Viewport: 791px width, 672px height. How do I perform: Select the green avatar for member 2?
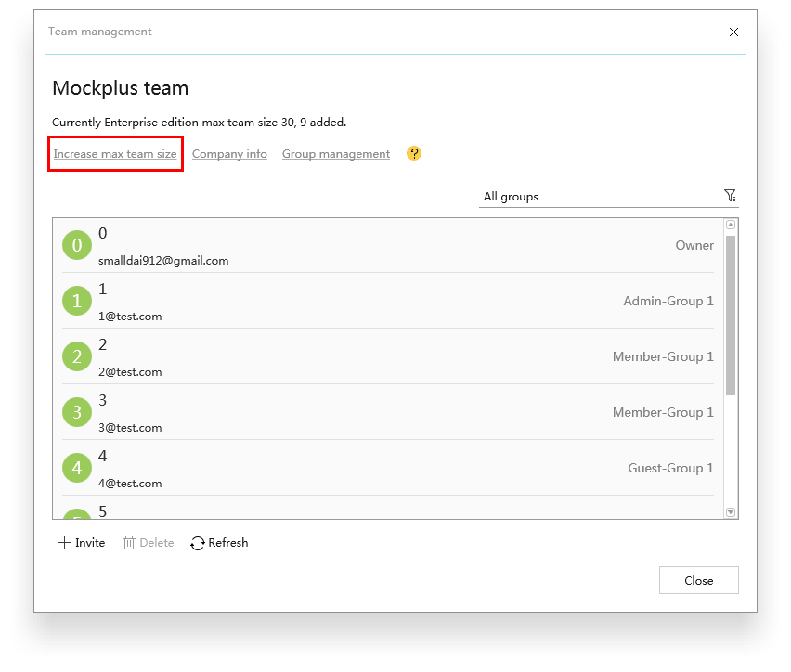tap(77, 356)
